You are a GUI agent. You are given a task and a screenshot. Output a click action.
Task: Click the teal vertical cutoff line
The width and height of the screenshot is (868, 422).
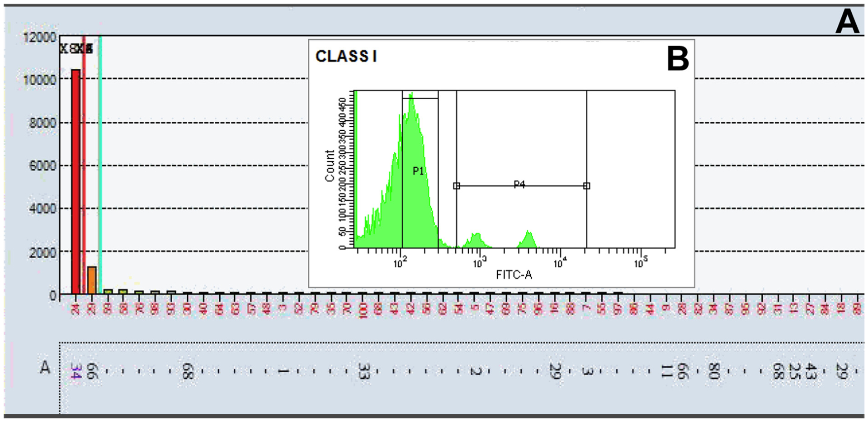(100, 165)
